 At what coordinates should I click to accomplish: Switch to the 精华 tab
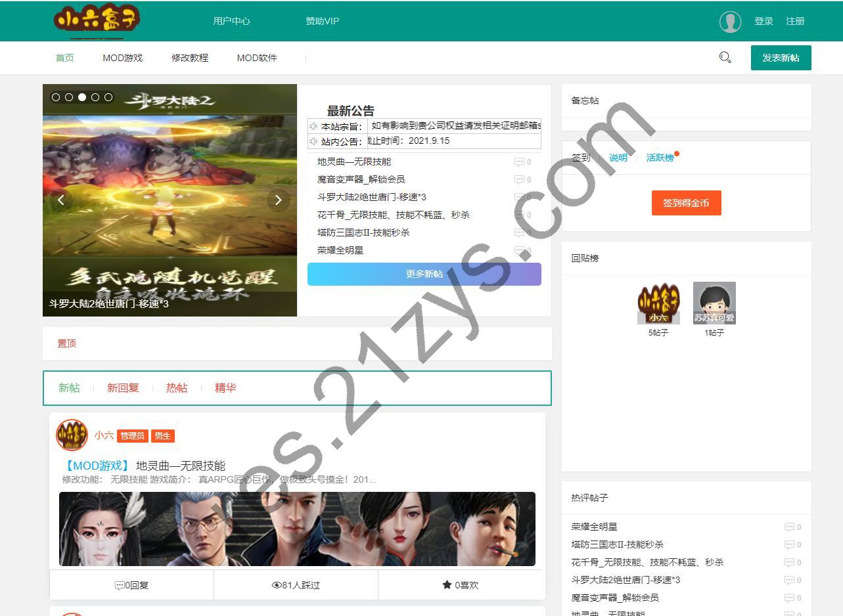coord(225,388)
